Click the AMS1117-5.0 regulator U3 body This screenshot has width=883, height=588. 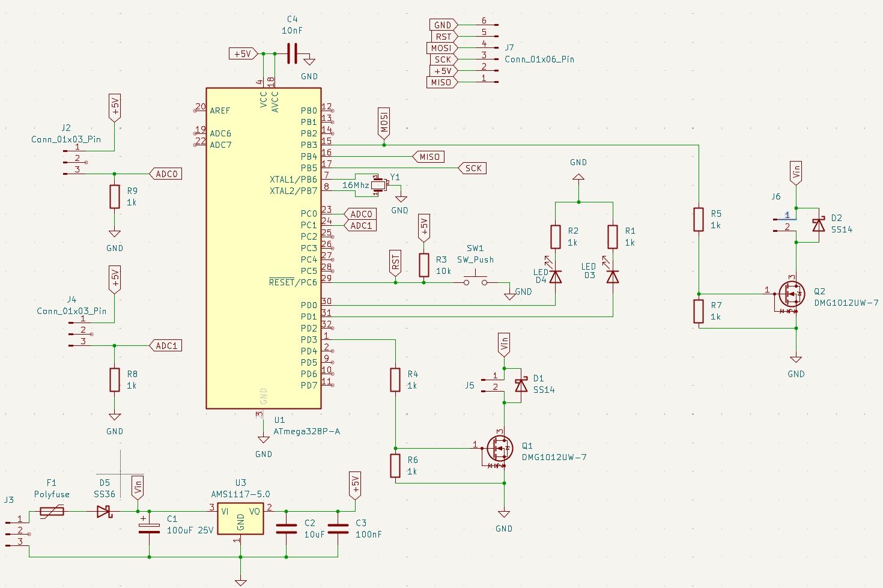point(240,519)
